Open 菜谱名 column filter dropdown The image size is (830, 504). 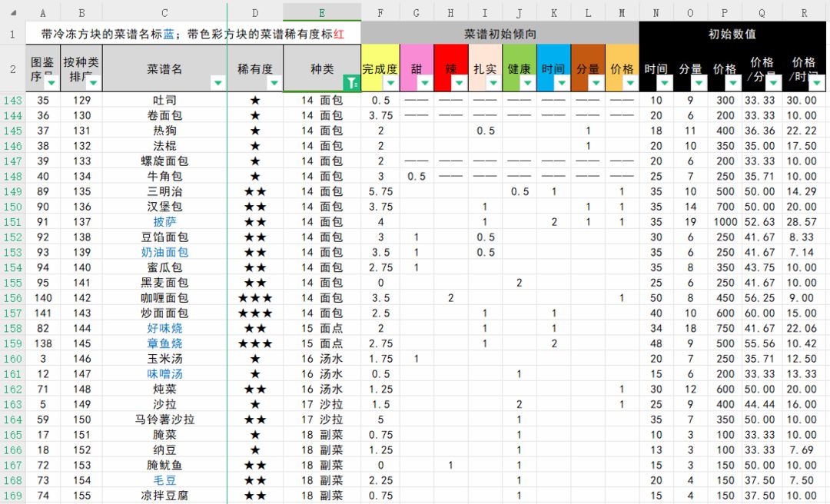217,82
